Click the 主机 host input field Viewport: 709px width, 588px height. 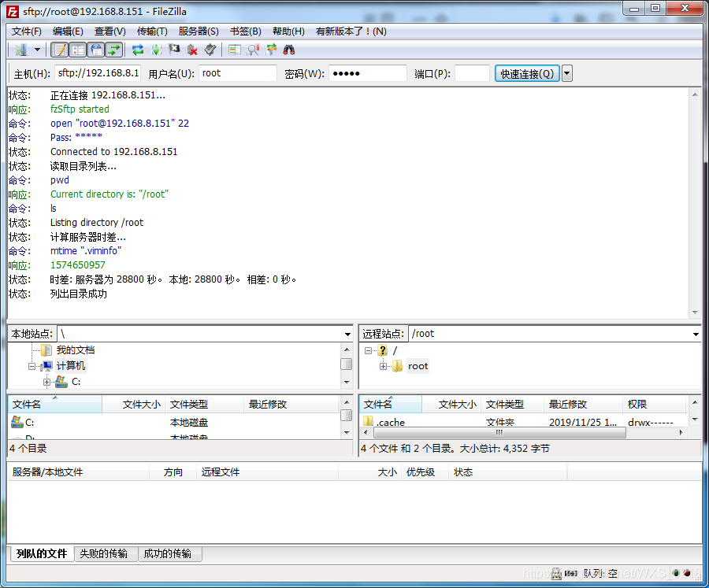coord(98,73)
